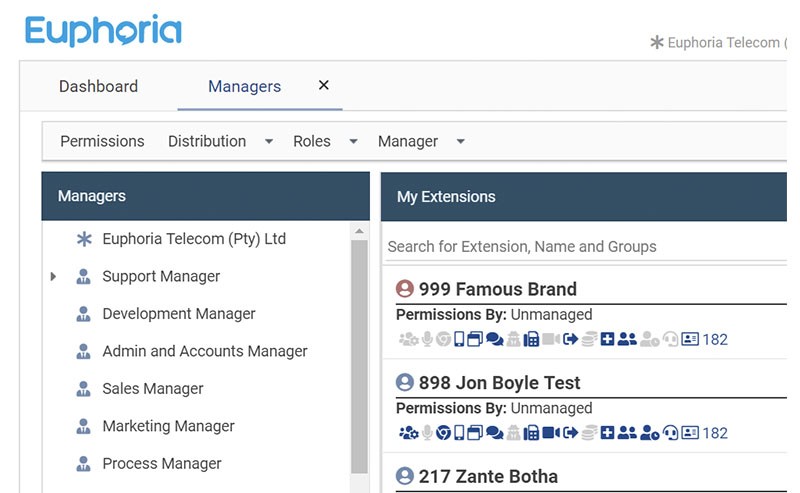The width and height of the screenshot is (800, 493).
Task: Open the Roles dropdown arrow
Action: 353,141
